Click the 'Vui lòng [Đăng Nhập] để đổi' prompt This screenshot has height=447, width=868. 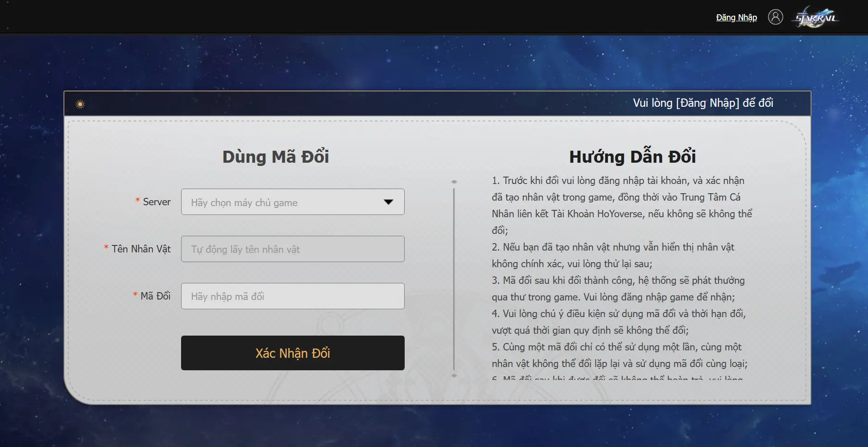pyautogui.click(x=703, y=103)
